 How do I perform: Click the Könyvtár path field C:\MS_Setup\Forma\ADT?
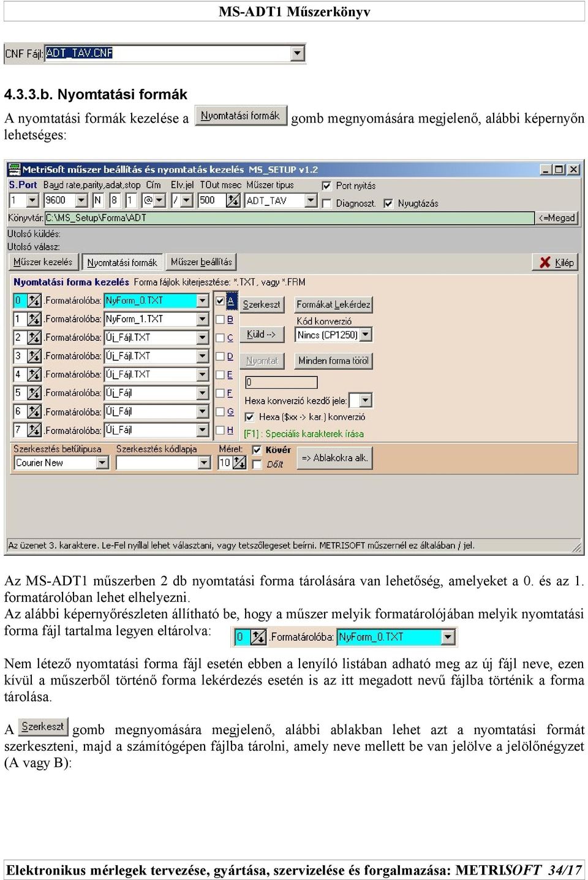point(289,218)
